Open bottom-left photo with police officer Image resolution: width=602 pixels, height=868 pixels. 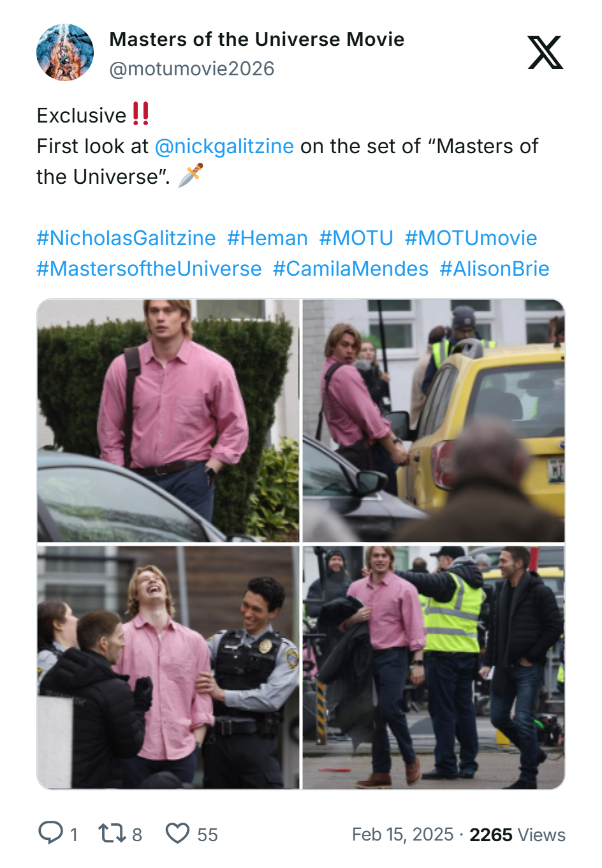168,667
